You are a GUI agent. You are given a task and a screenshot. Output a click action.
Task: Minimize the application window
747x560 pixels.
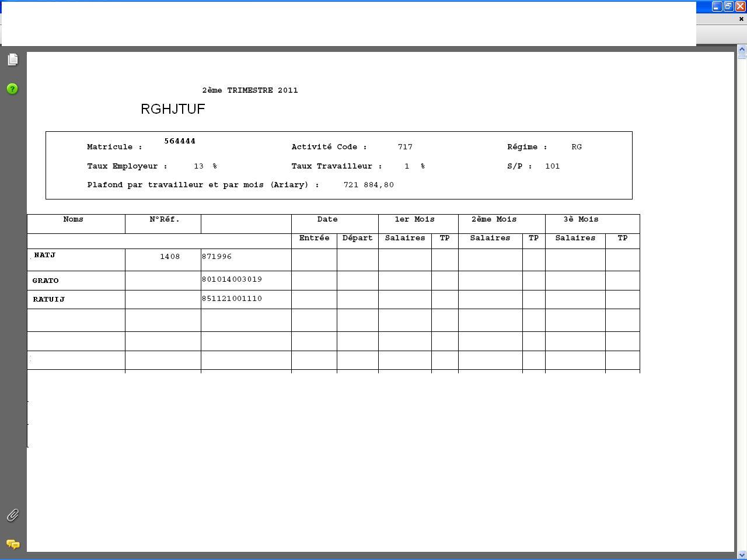tap(717, 6)
